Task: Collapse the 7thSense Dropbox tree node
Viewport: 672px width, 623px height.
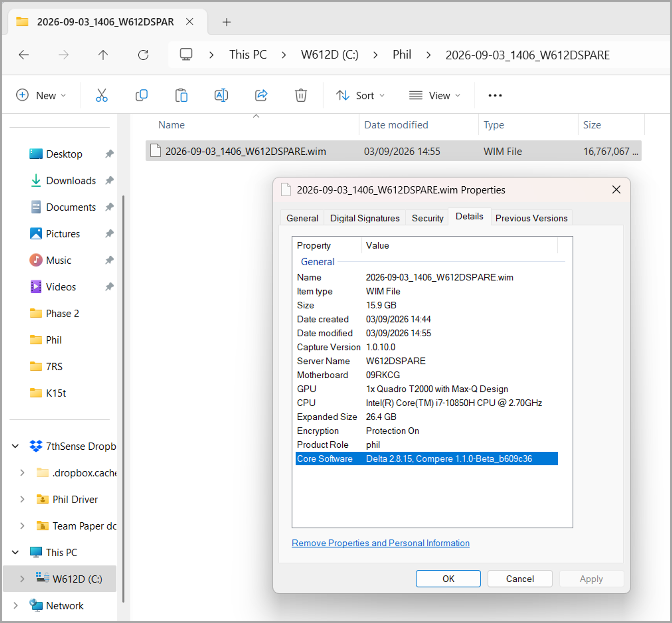Action: click(x=15, y=446)
